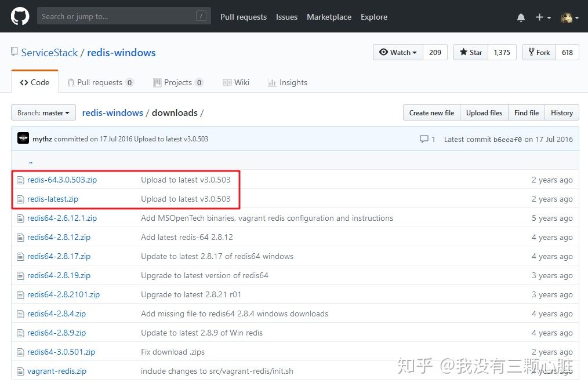Screen dimensions: 588x390
Task: Click Create new file button
Action: point(431,113)
